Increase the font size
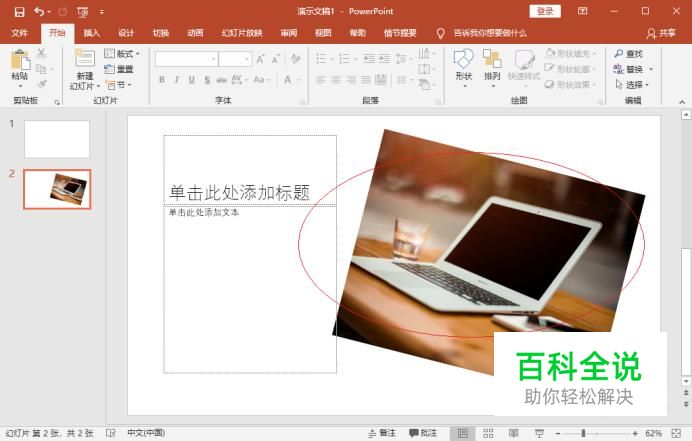 tap(261, 59)
